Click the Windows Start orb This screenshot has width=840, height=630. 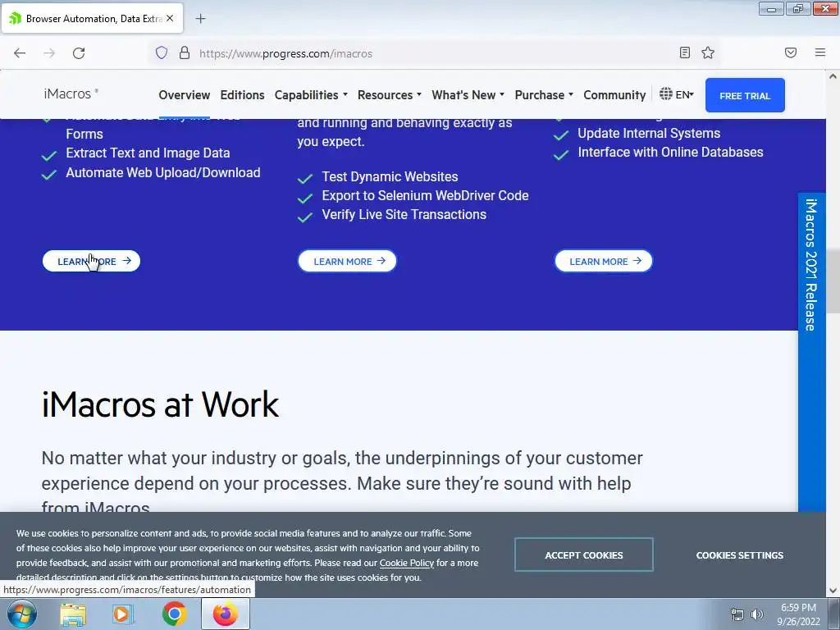(x=22, y=614)
